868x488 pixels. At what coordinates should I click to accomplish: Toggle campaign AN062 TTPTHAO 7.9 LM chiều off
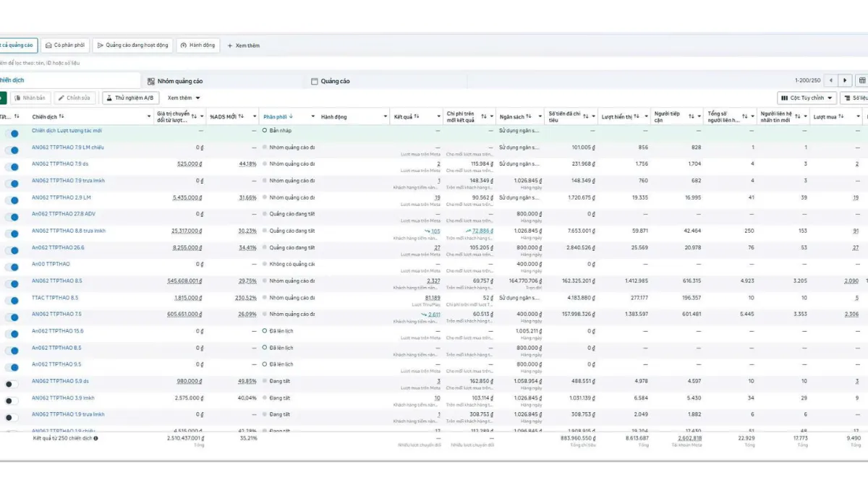point(12,150)
